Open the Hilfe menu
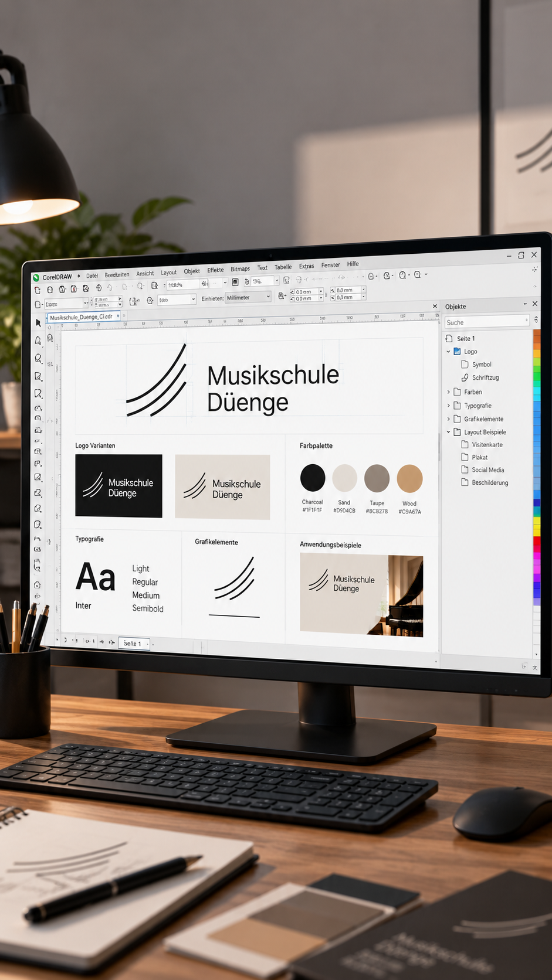 353,264
